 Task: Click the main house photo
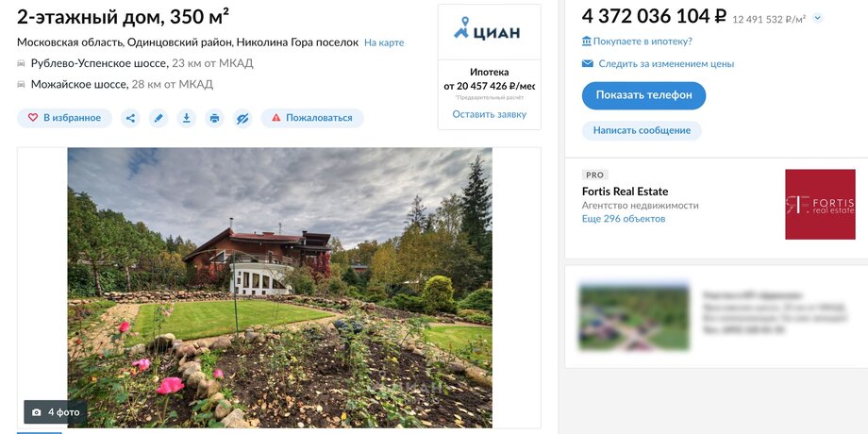279,288
